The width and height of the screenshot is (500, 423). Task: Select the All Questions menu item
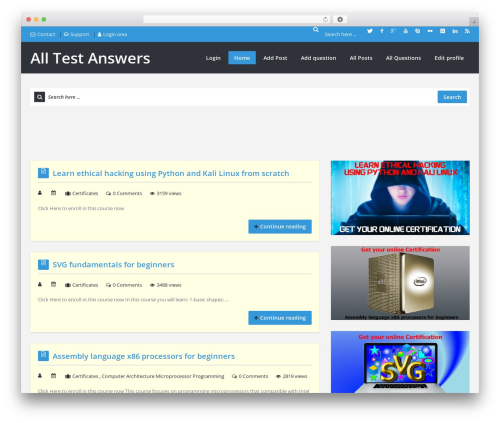403,58
